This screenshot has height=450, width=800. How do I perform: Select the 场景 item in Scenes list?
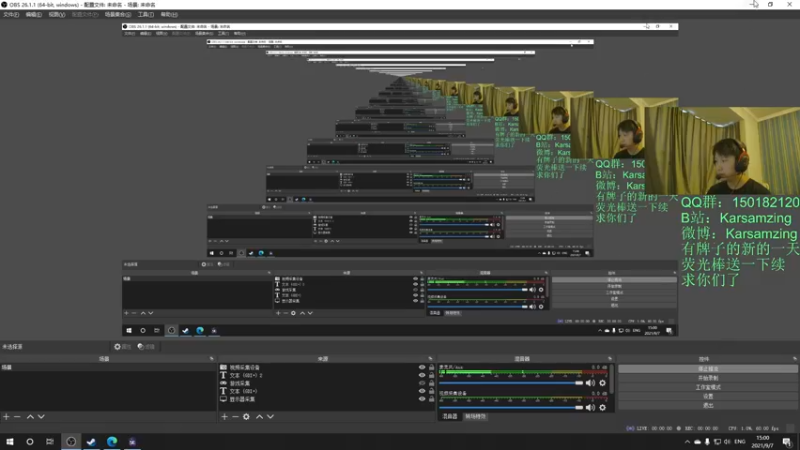point(107,367)
